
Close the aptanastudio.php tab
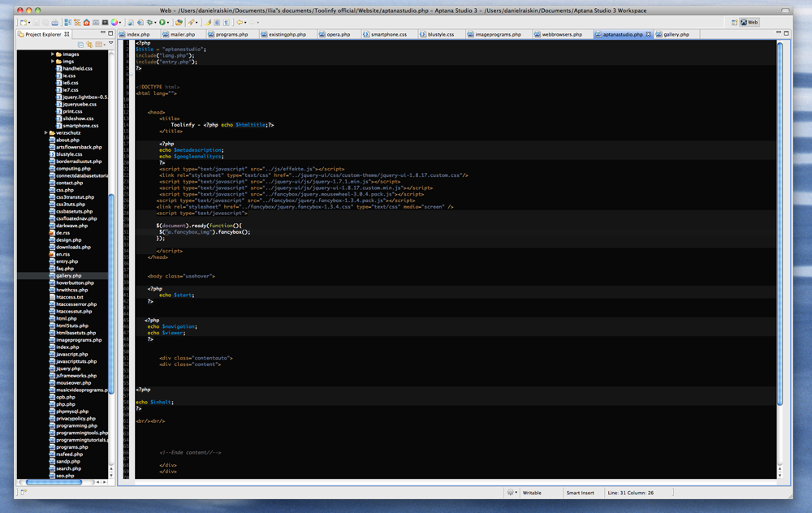[x=648, y=35]
